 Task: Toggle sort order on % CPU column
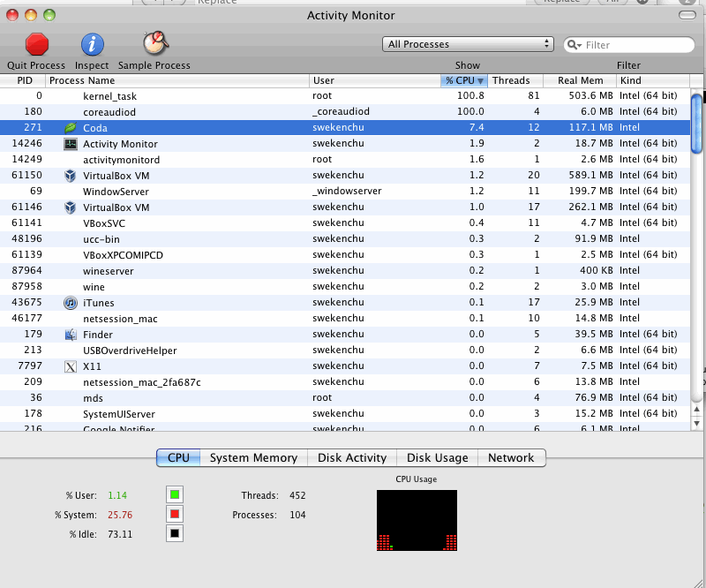point(464,80)
